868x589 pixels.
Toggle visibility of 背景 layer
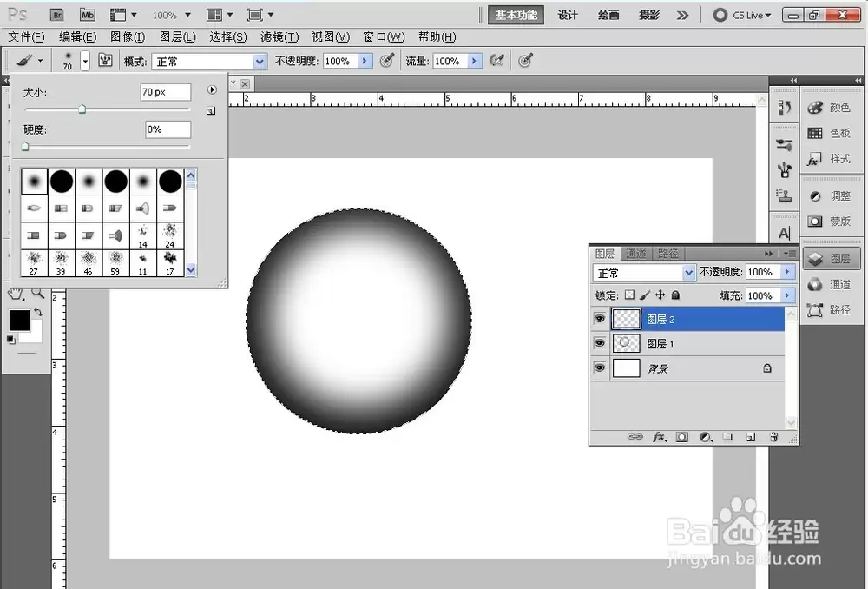(600, 368)
